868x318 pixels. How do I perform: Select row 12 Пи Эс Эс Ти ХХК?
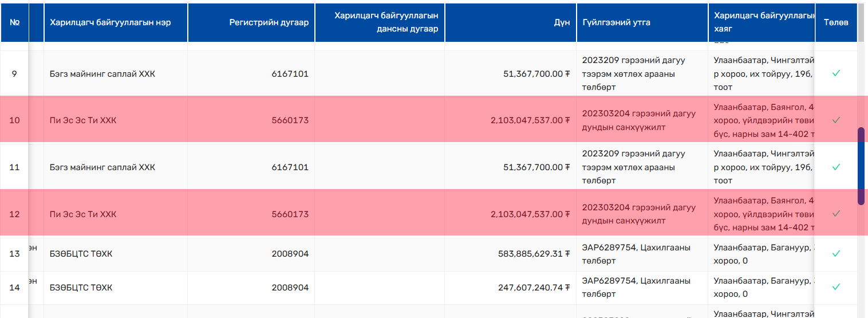(434, 213)
